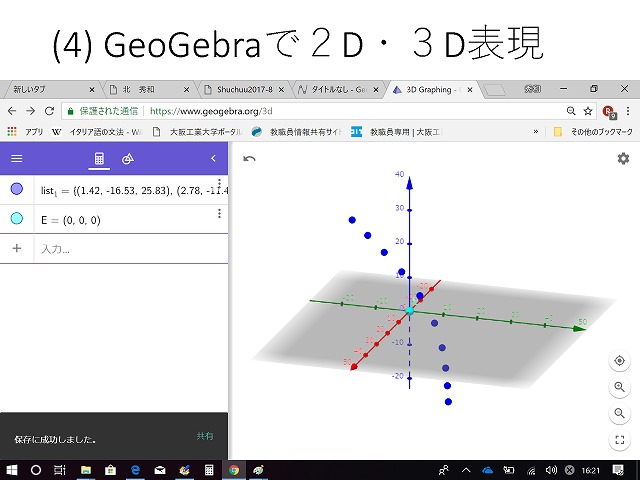Zoom out on the 3D view
The height and width of the screenshot is (480, 640).
[x=620, y=413]
